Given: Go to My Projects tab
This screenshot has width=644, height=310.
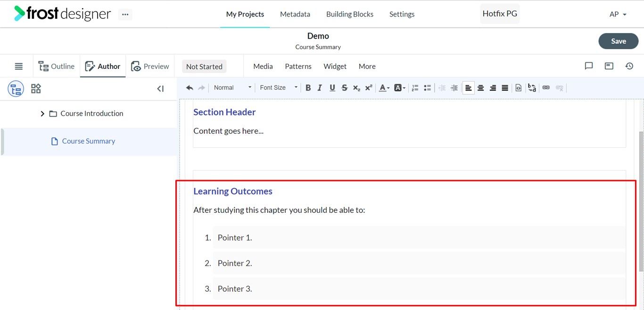Looking at the screenshot, I should point(245,14).
